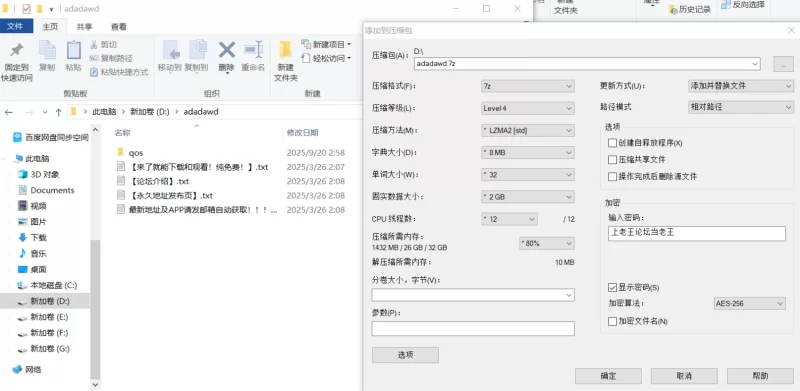Image resolution: width=800 pixels, height=391 pixels.
Task: Open 压缩格式 7z dropdown
Action: point(528,86)
